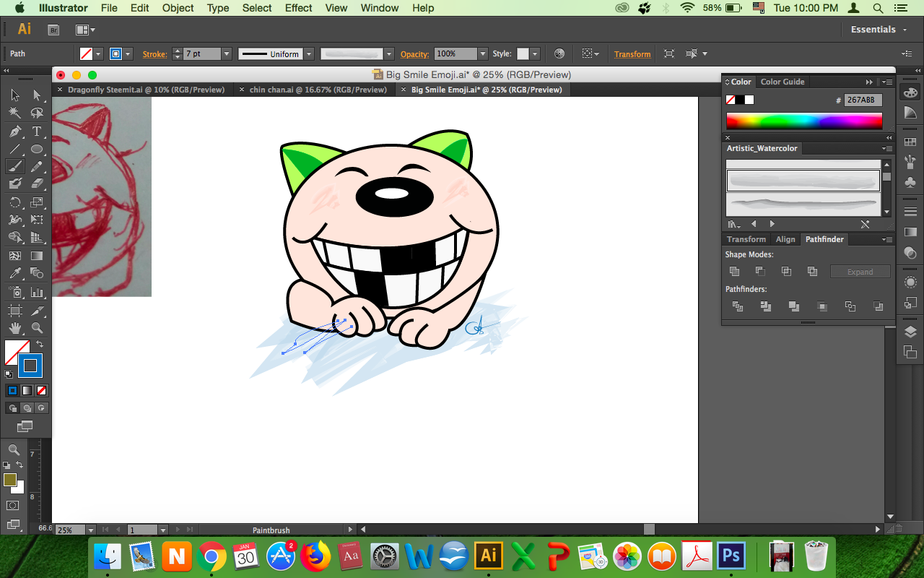Open Uniform variable width profile dropdown
924x578 pixels.
click(309, 53)
